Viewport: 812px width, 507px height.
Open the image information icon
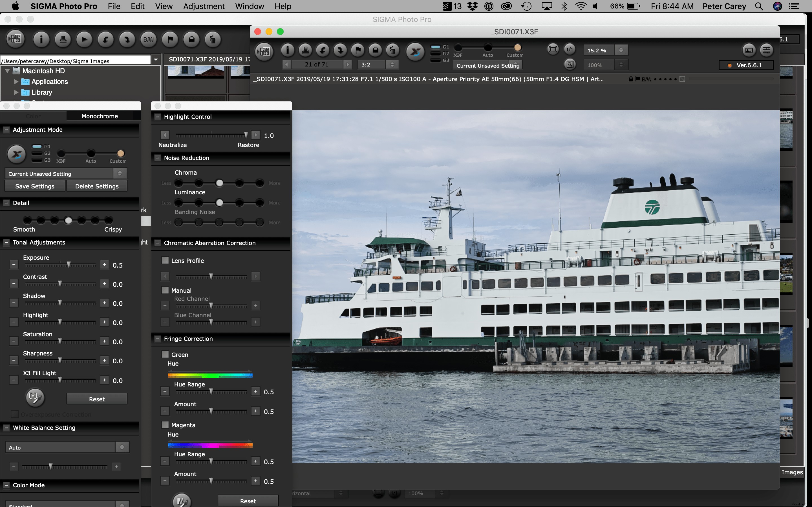click(x=41, y=39)
